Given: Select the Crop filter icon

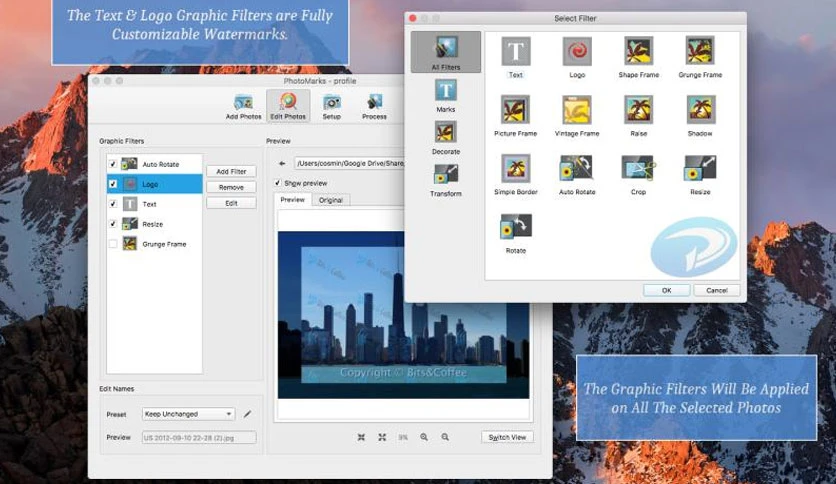Looking at the screenshot, I should (638, 168).
